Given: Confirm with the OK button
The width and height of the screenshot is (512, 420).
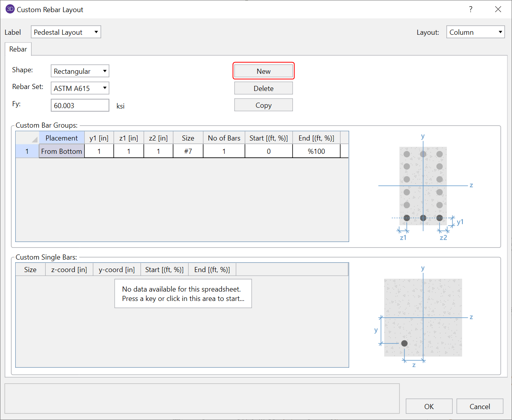Looking at the screenshot, I should pos(429,406).
